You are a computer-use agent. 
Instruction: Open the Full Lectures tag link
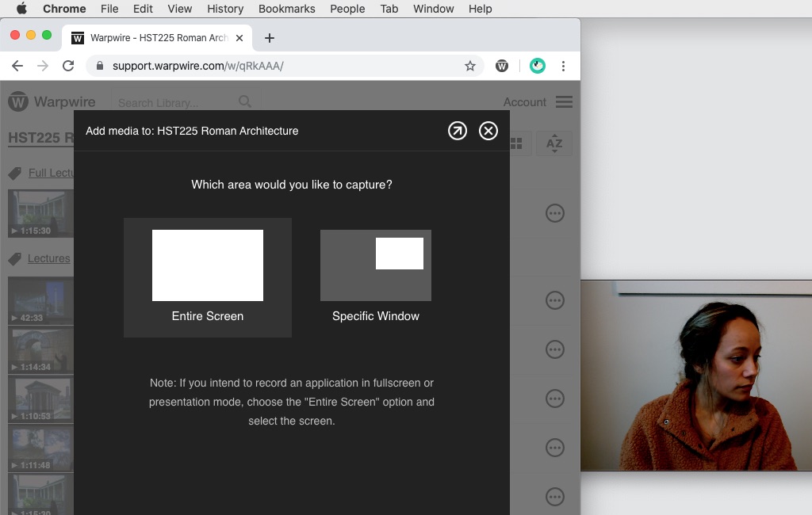tap(51, 173)
